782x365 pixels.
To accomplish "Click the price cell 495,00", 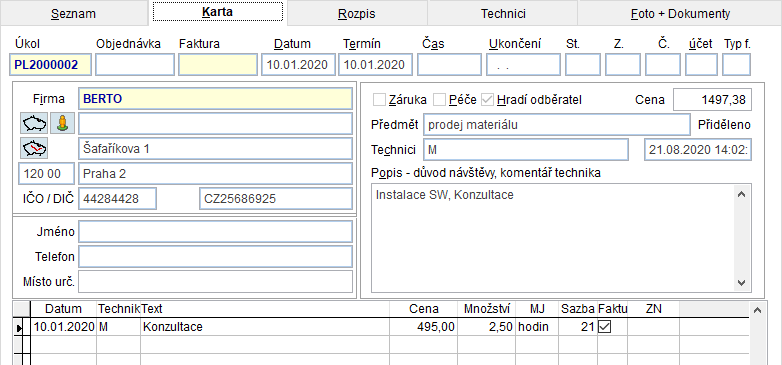I will point(423,327).
